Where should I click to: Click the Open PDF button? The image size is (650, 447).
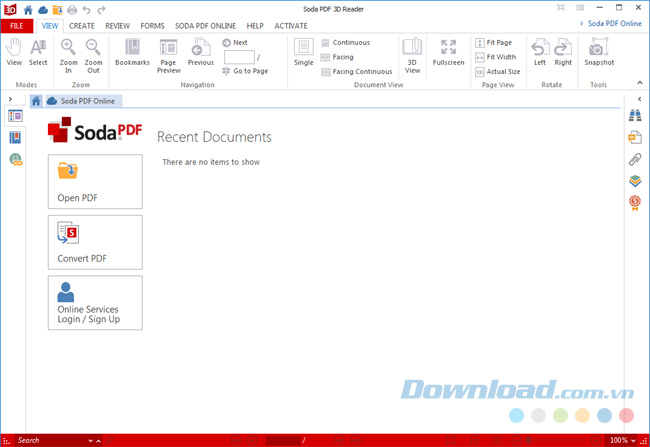coord(95,181)
